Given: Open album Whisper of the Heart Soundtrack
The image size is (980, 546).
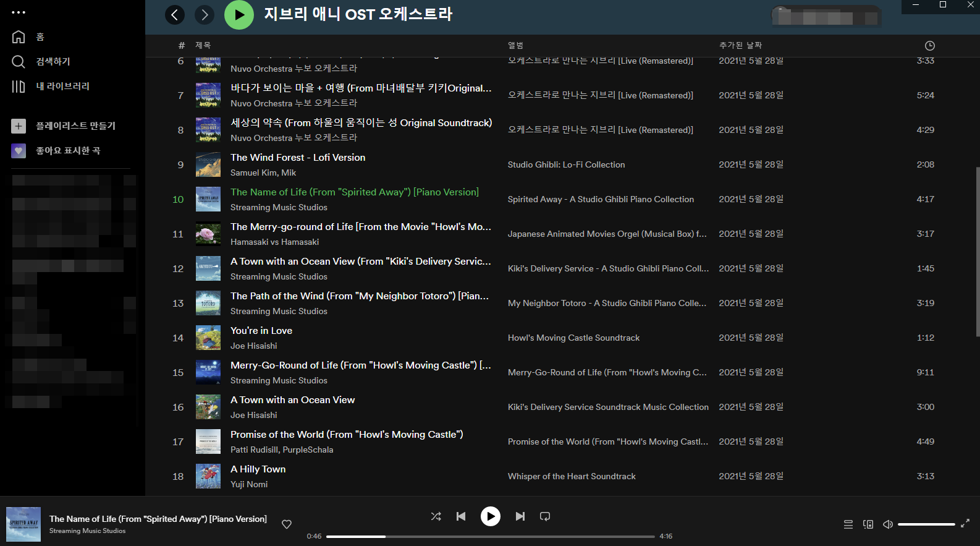Looking at the screenshot, I should (x=572, y=477).
